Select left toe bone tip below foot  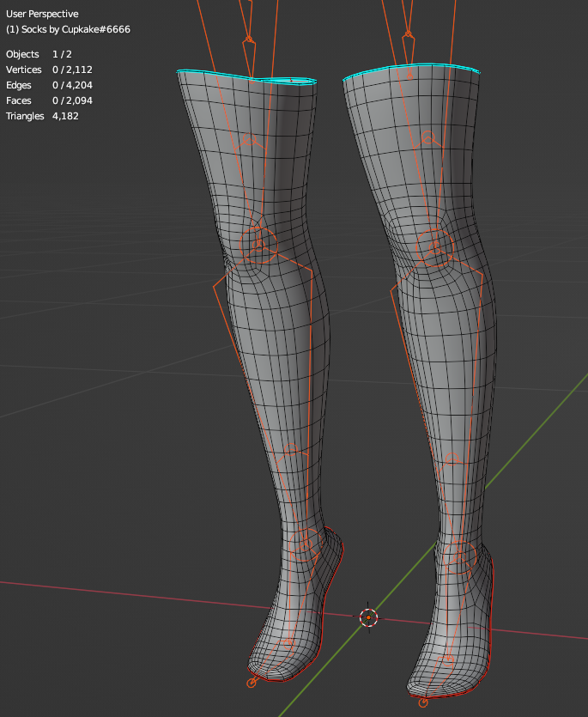(252, 683)
